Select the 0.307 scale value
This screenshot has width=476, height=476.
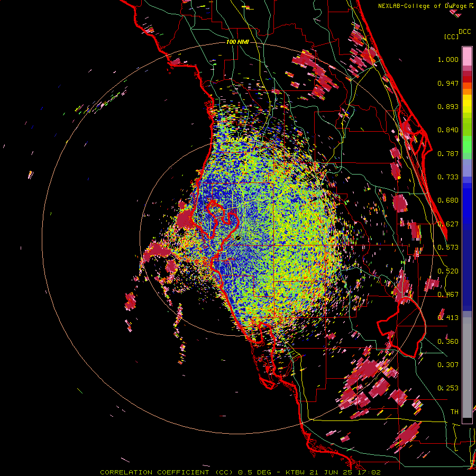(x=448, y=365)
